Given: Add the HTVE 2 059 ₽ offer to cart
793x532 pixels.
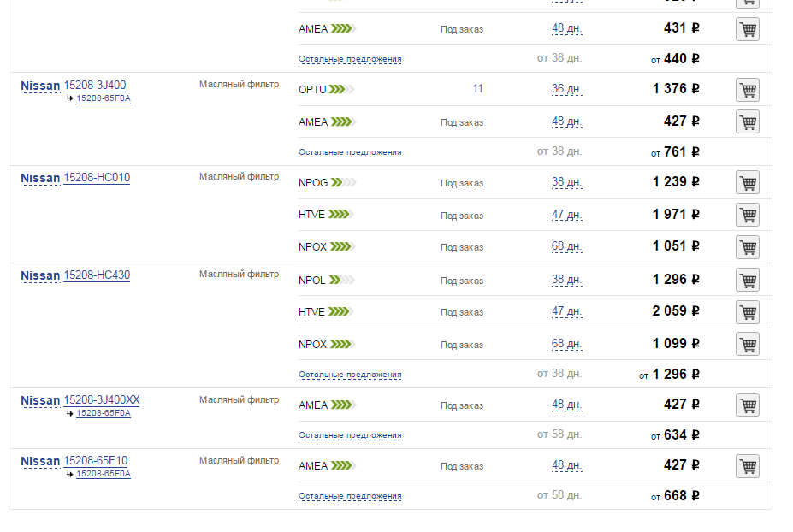Looking at the screenshot, I should 748,312.
